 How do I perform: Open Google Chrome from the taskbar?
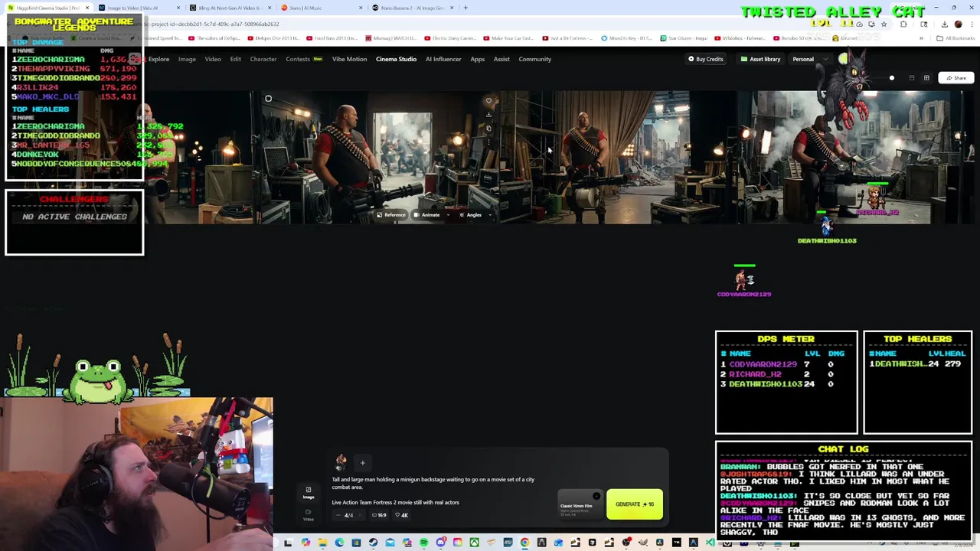pos(524,543)
